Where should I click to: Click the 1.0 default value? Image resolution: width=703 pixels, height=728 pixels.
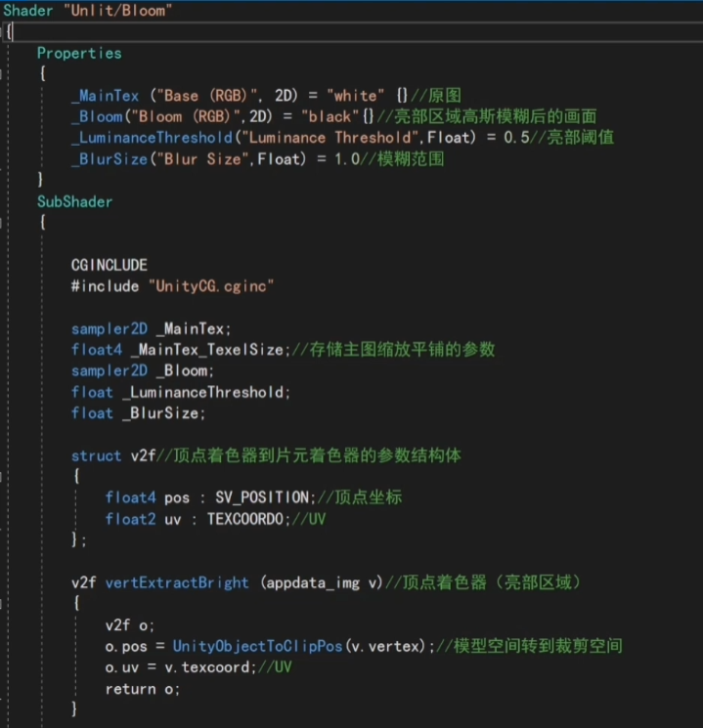(347, 159)
